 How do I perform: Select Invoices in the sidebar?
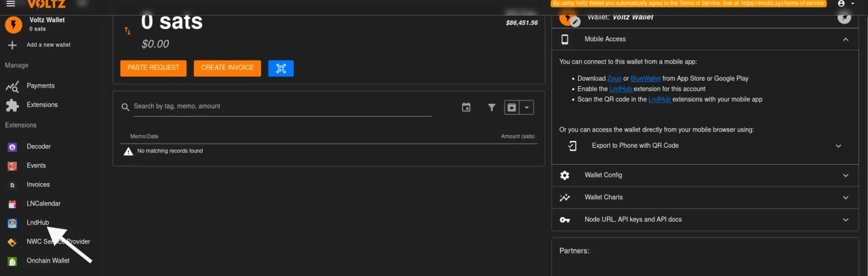click(x=39, y=184)
